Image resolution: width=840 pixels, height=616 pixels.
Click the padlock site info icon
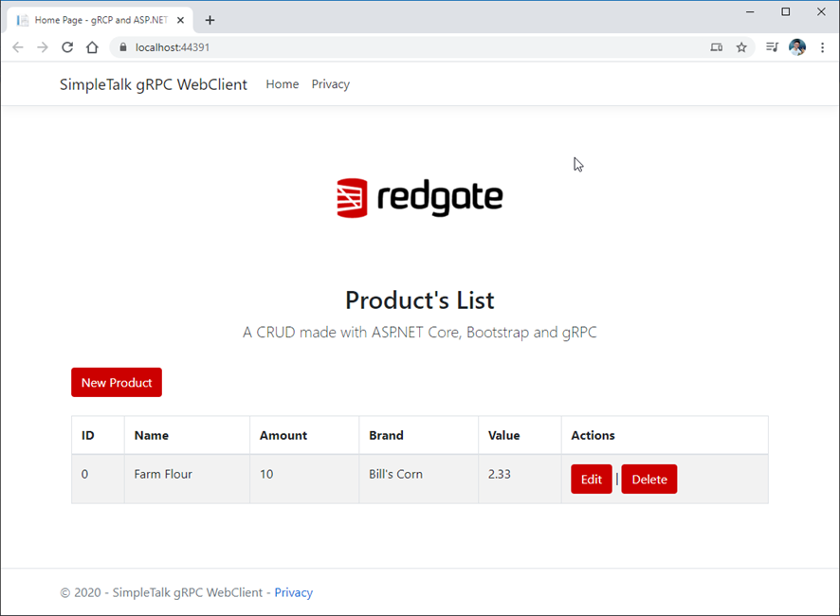click(122, 47)
